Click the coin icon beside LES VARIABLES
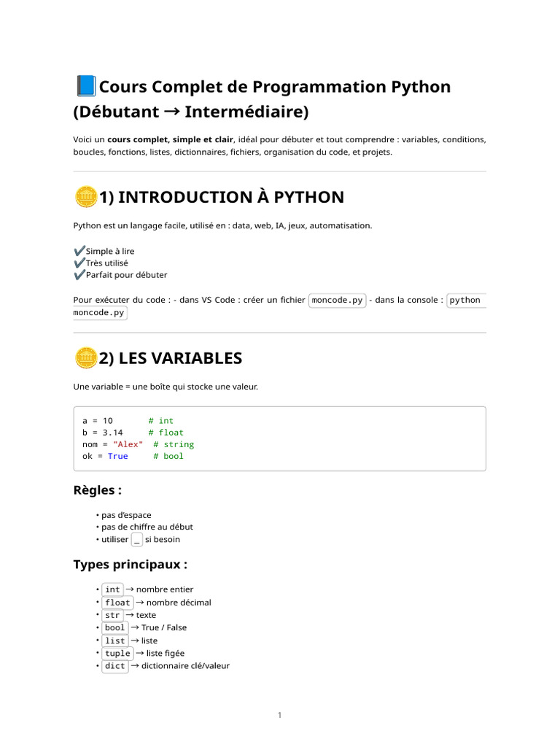This screenshot has width=560, height=747. tap(86, 357)
